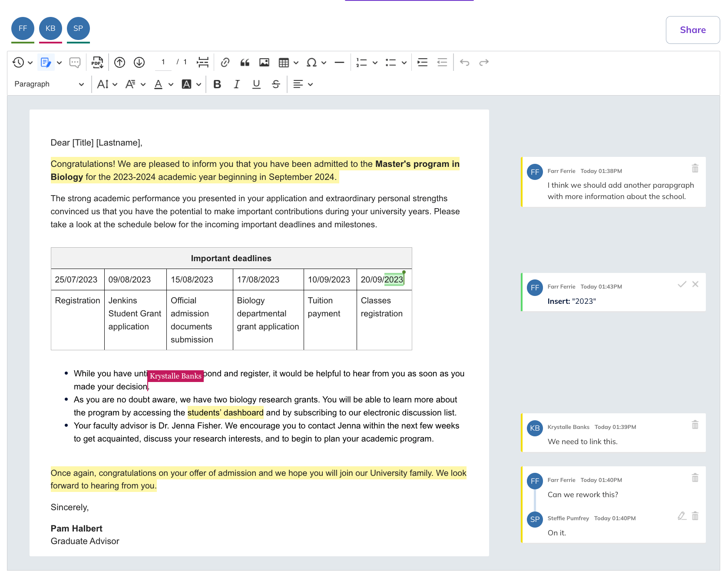Open the Paragraph heading dropdown

(49, 84)
